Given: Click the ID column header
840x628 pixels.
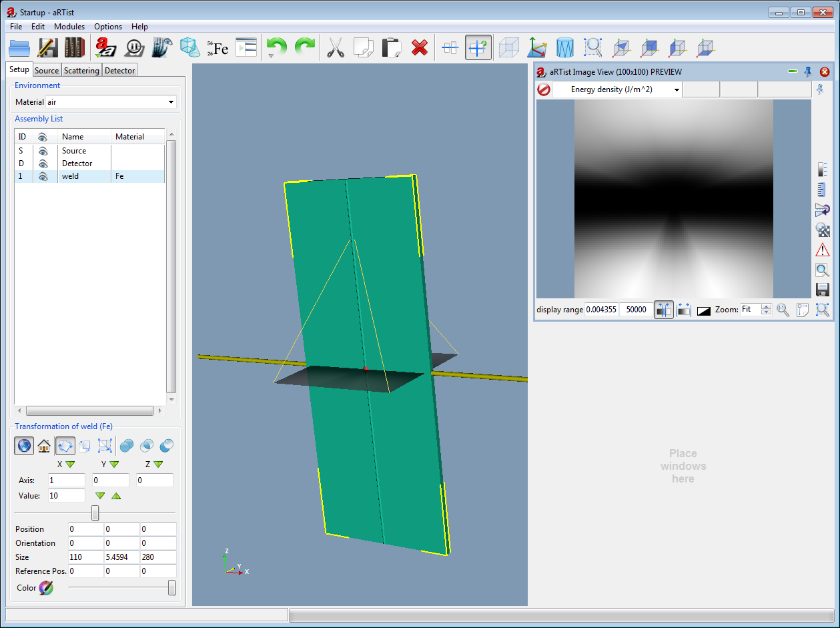Looking at the screenshot, I should [24, 137].
